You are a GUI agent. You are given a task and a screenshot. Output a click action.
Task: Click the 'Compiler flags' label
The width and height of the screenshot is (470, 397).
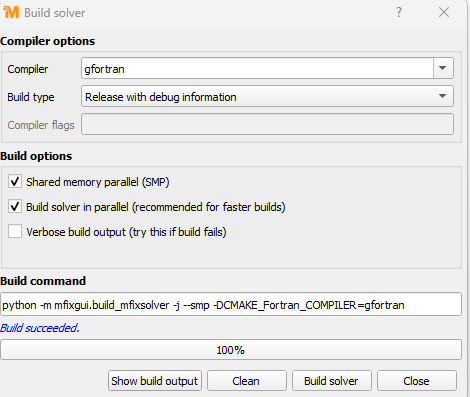click(41, 125)
